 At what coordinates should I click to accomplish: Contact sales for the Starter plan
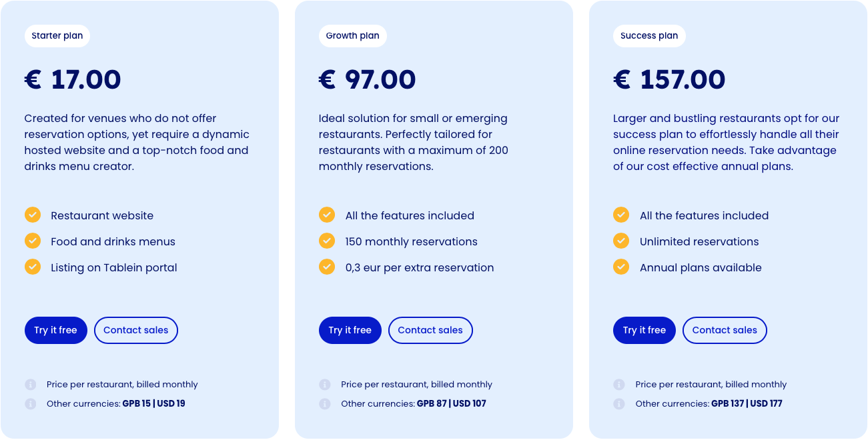pyautogui.click(x=136, y=330)
